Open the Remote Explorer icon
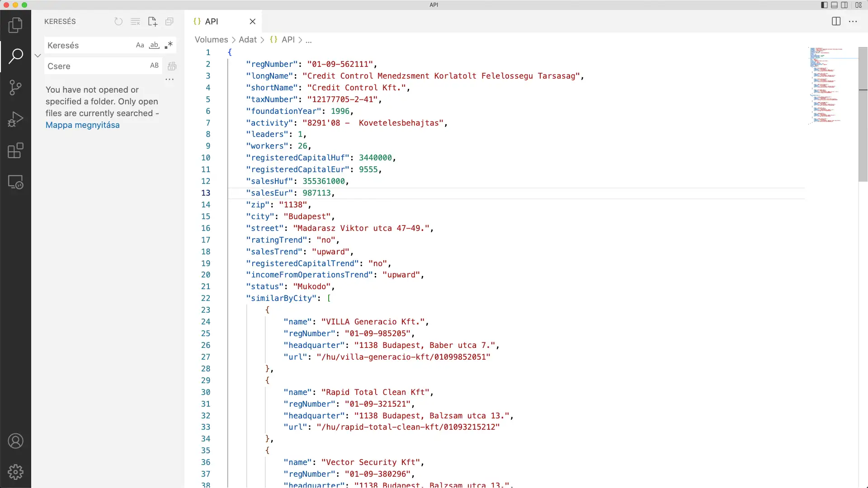The image size is (868, 488). pos(16,182)
